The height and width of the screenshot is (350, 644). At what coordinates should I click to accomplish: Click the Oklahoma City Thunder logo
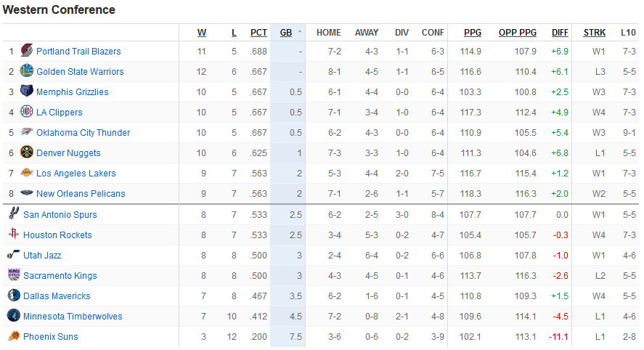27,133
